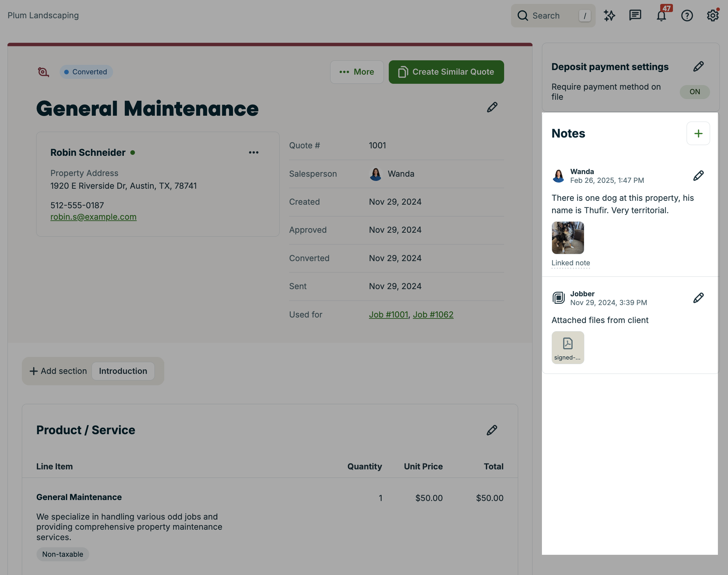This screenshot has width=728, height=575.
Task: Add a new note with plus button
Action: click(698, 134)
